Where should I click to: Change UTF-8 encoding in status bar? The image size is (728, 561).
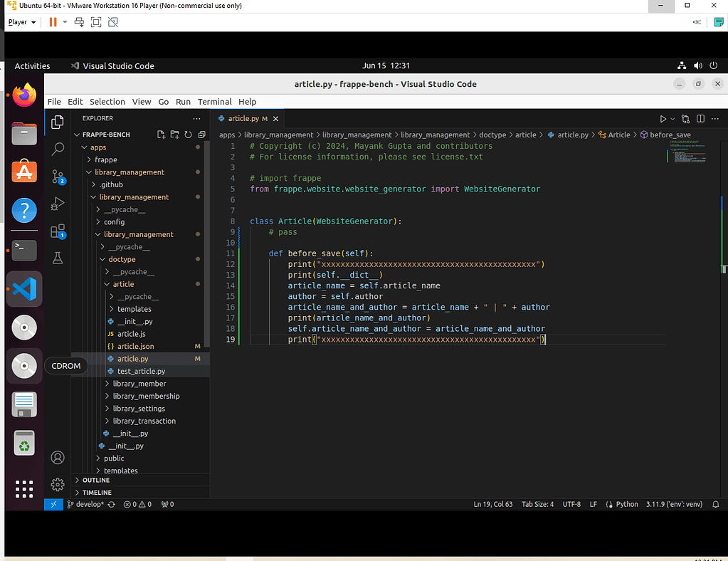(571, 504)
